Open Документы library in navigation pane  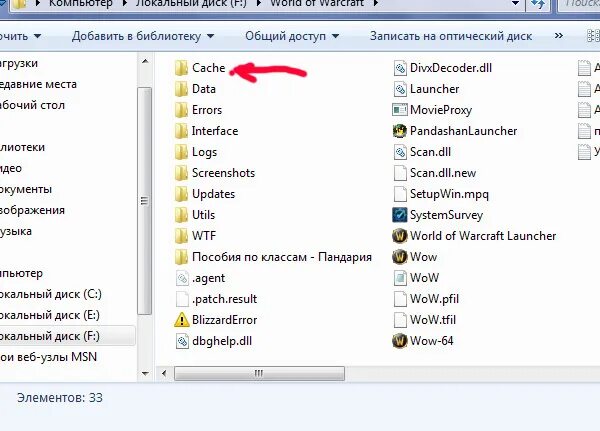[26, 189]
